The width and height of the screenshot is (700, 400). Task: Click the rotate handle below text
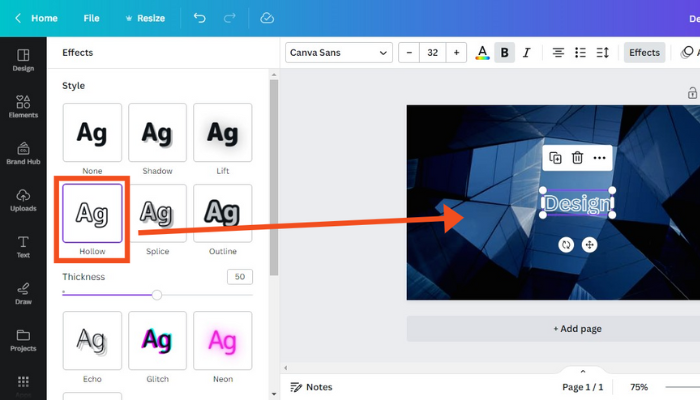pos(566,245)
